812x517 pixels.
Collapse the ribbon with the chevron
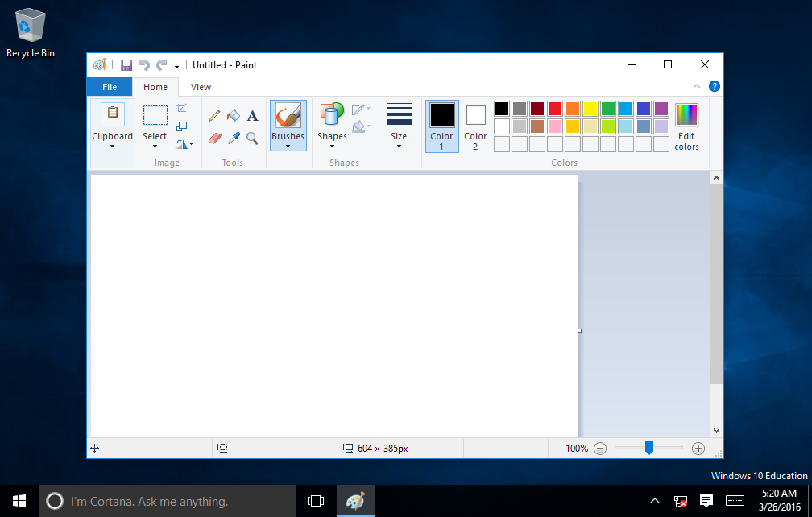coord(697,86)
